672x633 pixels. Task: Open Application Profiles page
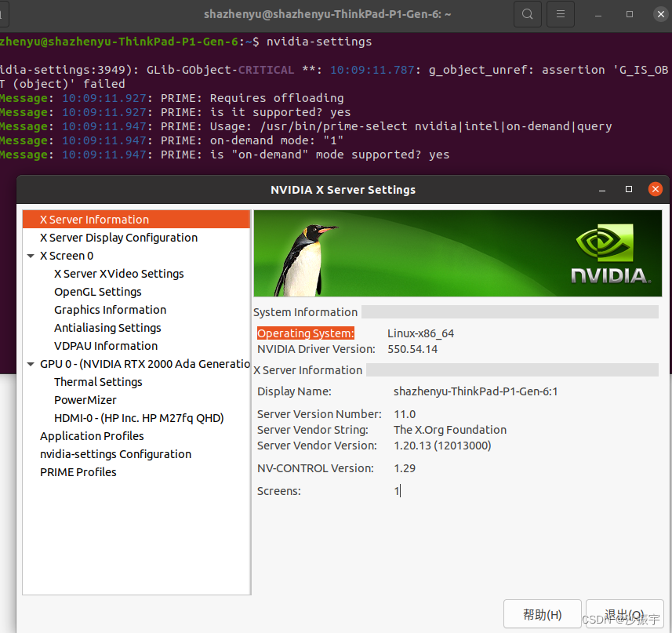click(92, 436)
